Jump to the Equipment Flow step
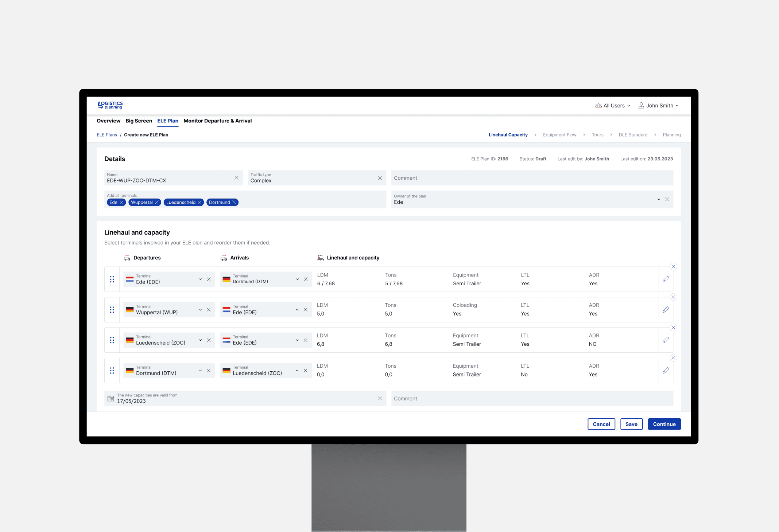The width and height of the screenshot is (779, 532). point(559,135)
